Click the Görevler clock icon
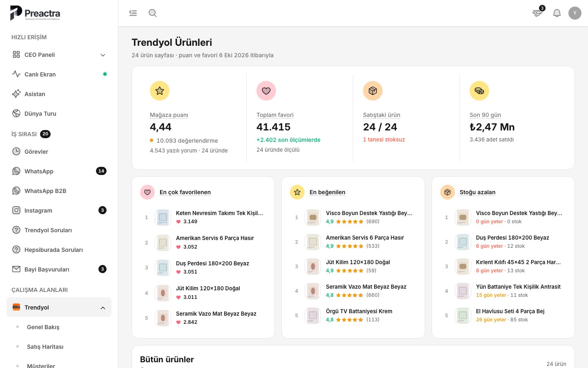The height and width of the screenshot is (368, 588). click(16, 152)
